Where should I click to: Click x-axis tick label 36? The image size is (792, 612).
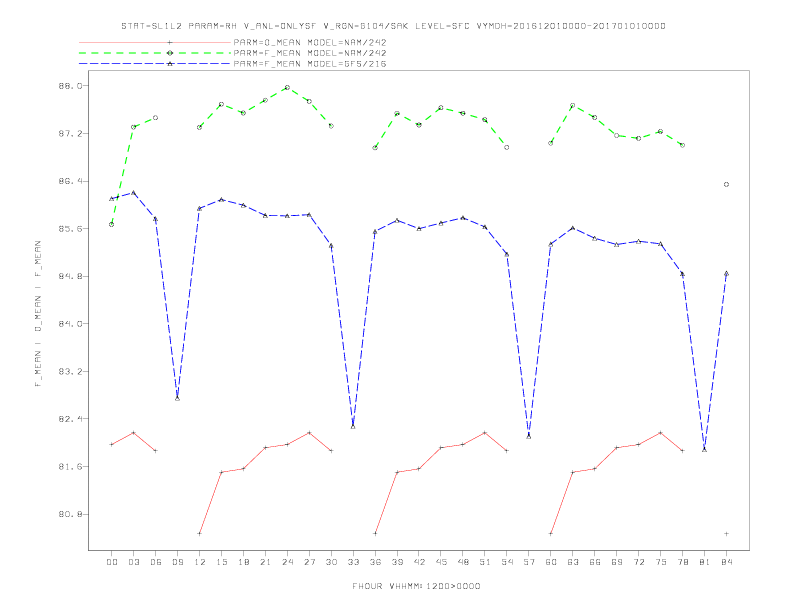375,562
